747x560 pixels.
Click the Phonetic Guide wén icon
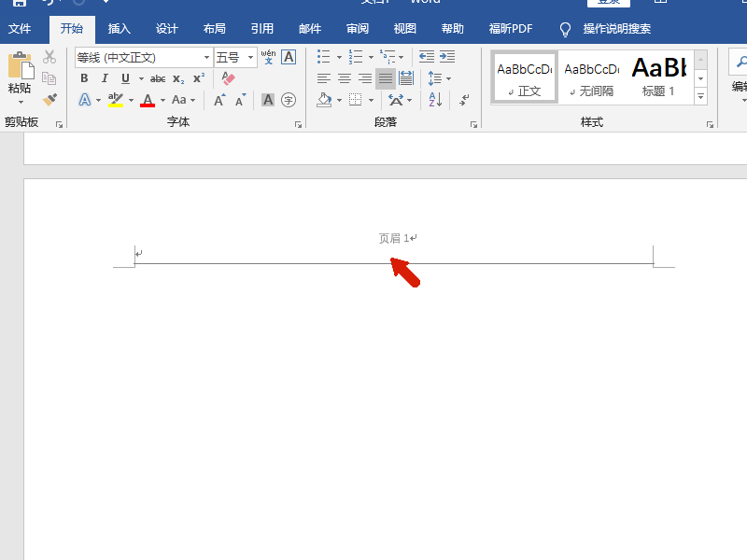click(268, 57)
